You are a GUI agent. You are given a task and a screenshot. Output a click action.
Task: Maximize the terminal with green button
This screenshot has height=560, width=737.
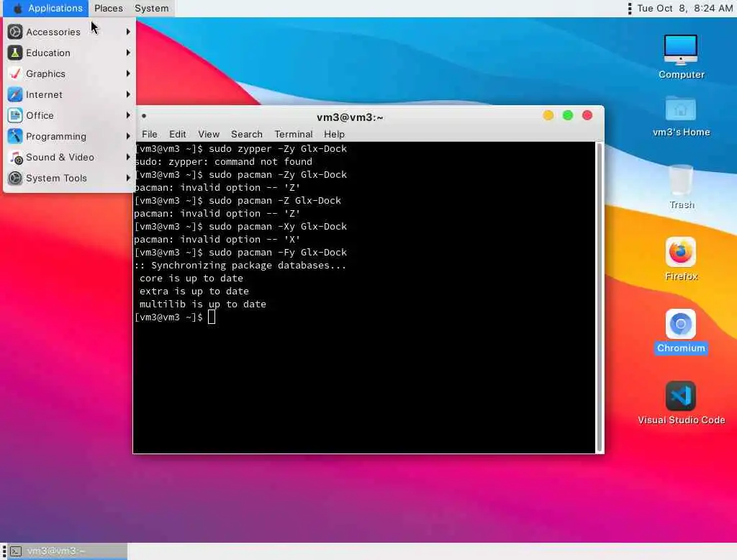(x=567, y=115)
